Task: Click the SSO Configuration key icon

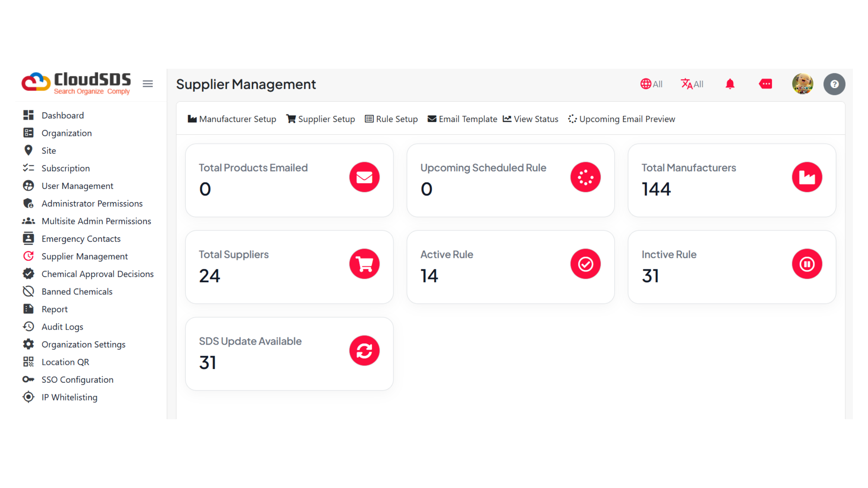Action: 28,380
